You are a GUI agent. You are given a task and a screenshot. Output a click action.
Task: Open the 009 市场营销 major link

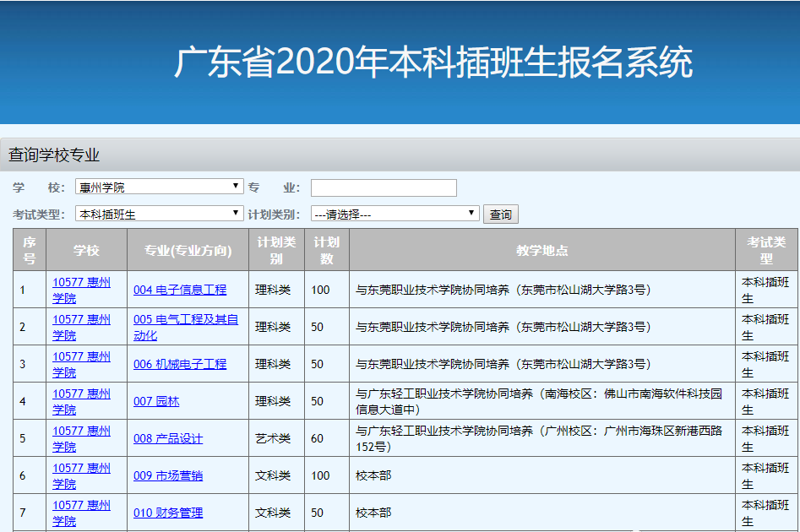click(168, 475)
